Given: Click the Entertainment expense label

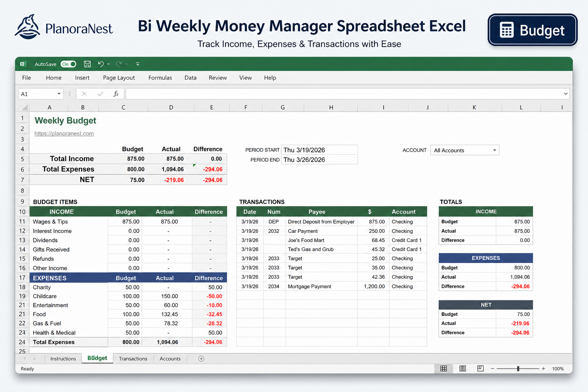Looking at the screenshot, I should (51, 305).
